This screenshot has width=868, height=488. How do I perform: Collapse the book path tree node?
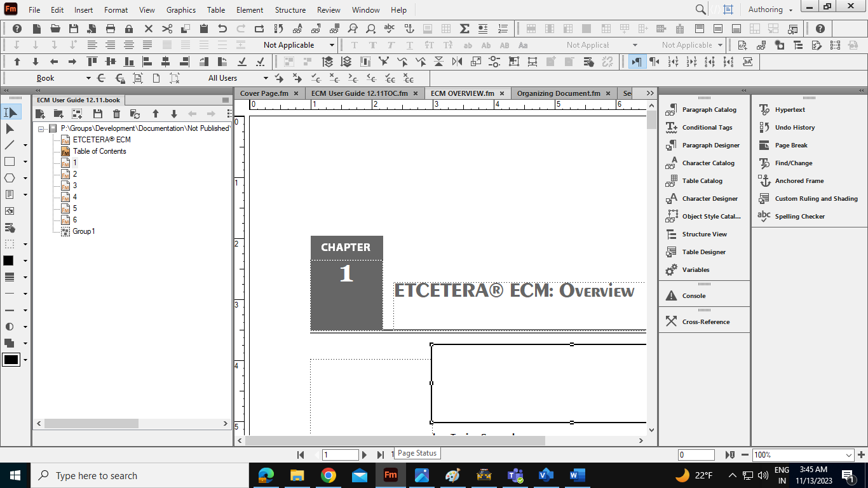point(41,128)
